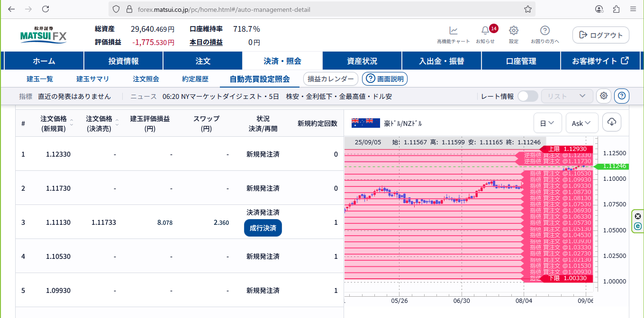This screenshot has width=644, height=318.
Task: Select the 決済・照会 tab
Action: pos(282,61)
